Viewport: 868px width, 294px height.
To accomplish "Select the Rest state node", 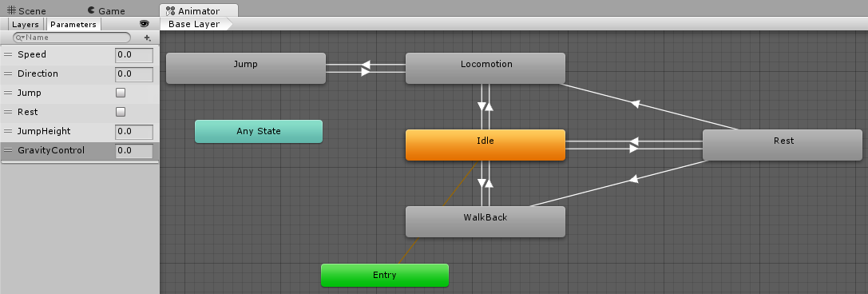I will click(x=783, y=145).
